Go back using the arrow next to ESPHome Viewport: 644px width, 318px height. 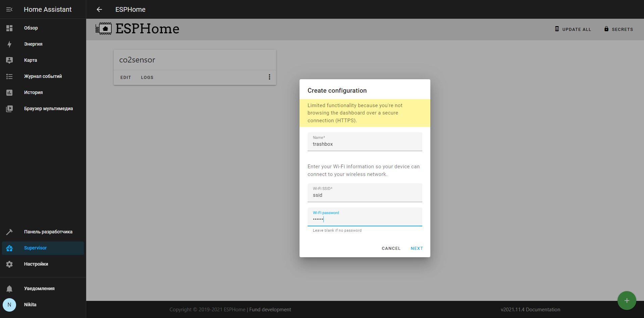99,9
